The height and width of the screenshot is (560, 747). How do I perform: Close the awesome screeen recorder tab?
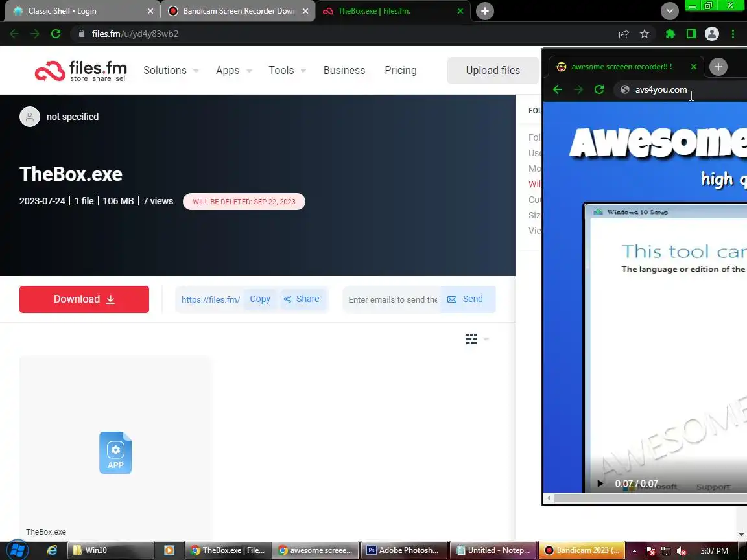(x=694, y=67)
